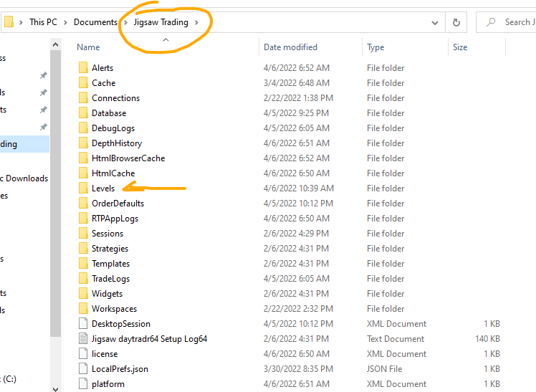Viewport: 536px width, 392px height.
Task: Select the Database folder icon
Action: [x=83, y=113]
